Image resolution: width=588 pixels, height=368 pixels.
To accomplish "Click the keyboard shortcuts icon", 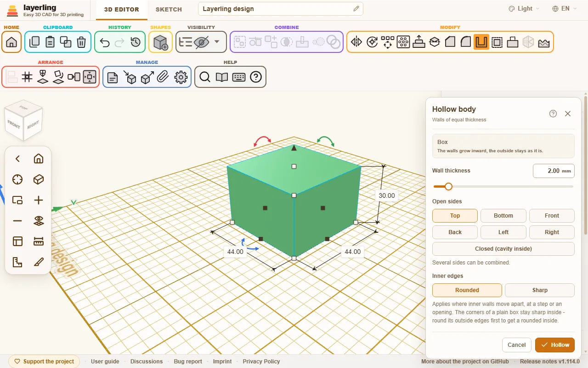I will (x=239, y=77).
